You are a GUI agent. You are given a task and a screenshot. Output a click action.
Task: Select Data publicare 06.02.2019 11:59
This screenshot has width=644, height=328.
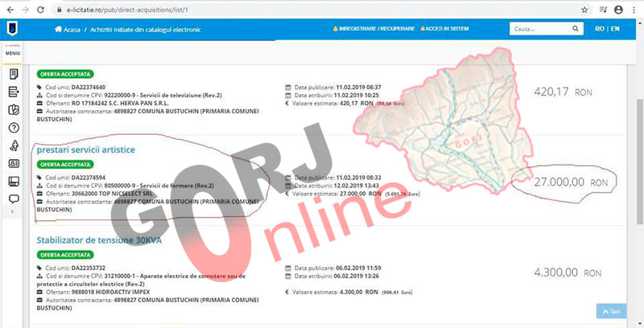click(337, 269)
